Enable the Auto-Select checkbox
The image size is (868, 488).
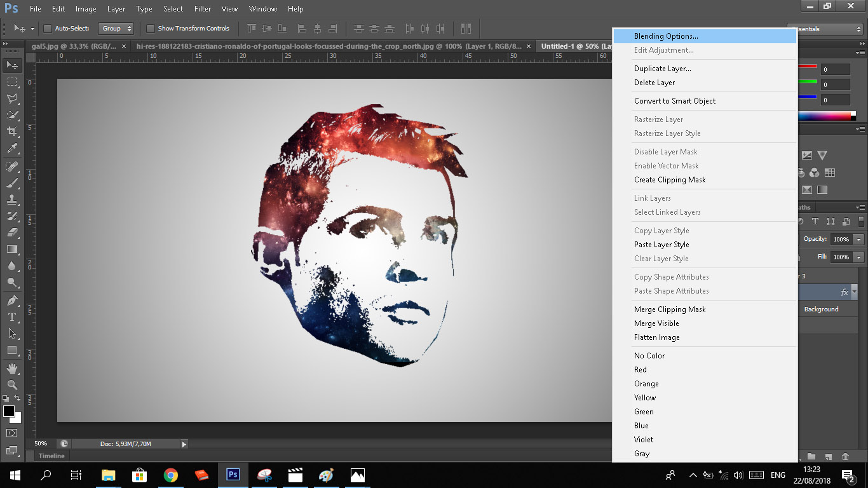coord(48,29)
